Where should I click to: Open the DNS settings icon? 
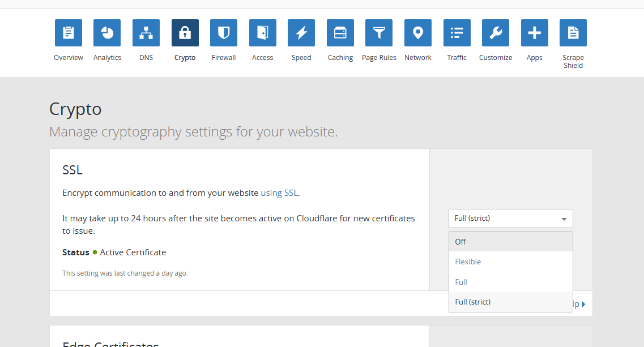146,33
